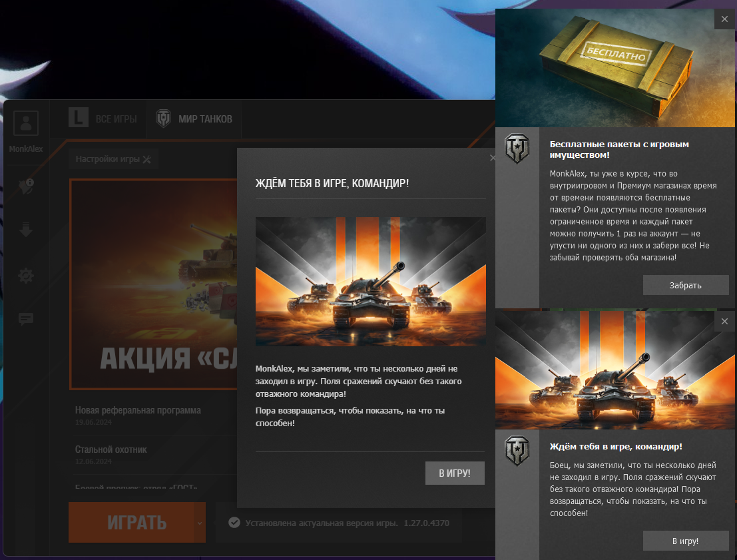This screenshot has width=737, height=560.
Task: Click 'Бесплатные пакеты с игровым имуществом!' heading
Action: (619, 150)
